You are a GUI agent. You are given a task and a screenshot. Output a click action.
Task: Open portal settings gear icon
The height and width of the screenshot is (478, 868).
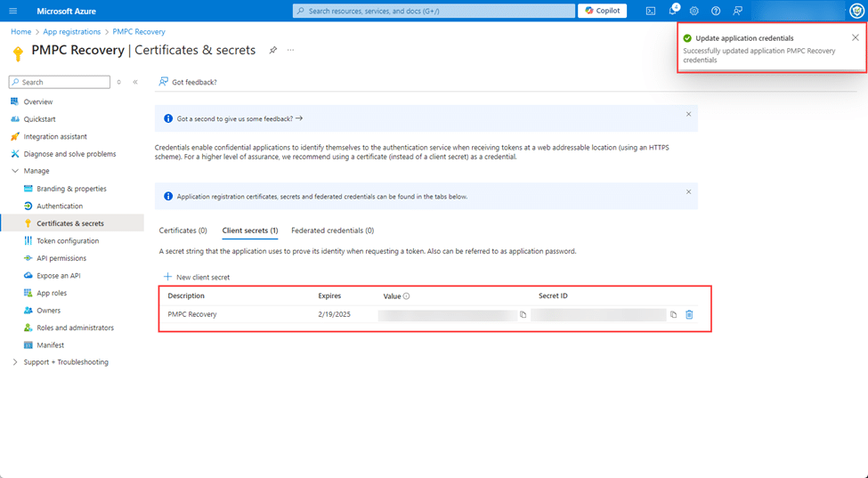[x=694, y=11]
